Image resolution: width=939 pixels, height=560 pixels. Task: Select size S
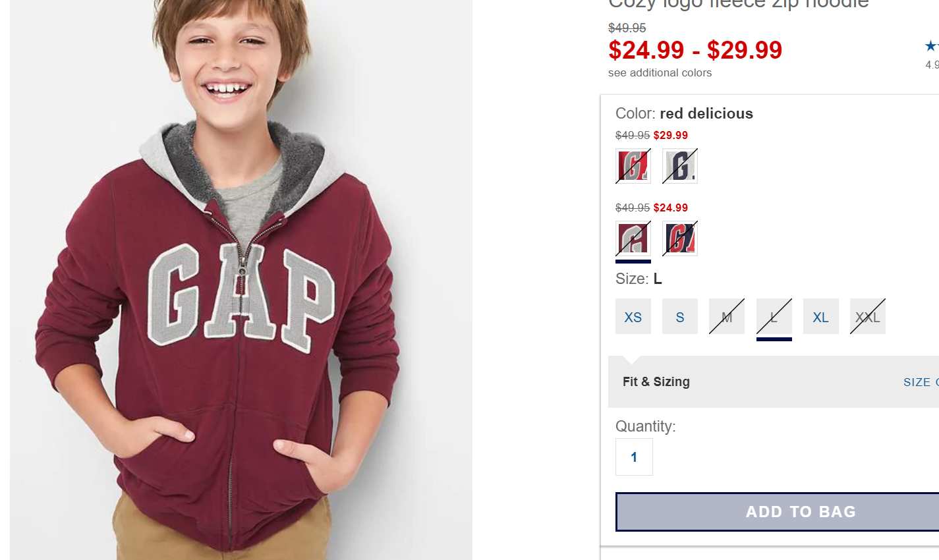[679, 317]
